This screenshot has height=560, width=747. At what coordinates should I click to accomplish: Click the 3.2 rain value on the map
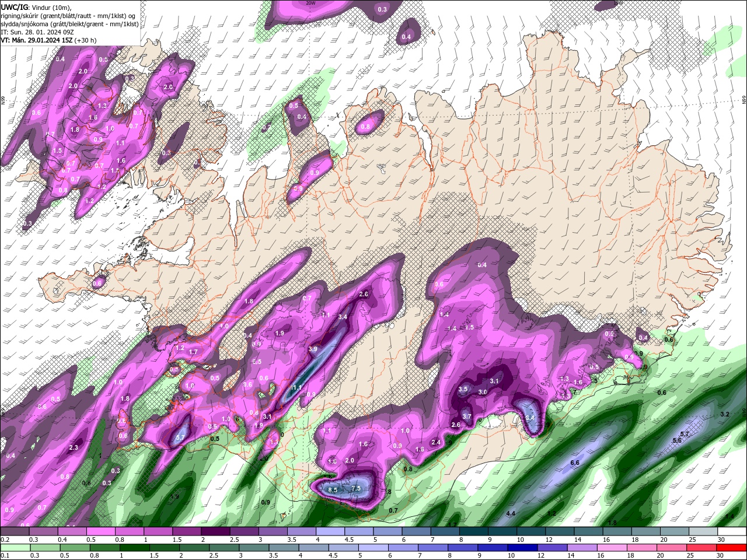pyautogui.click(x=725, y=414)
